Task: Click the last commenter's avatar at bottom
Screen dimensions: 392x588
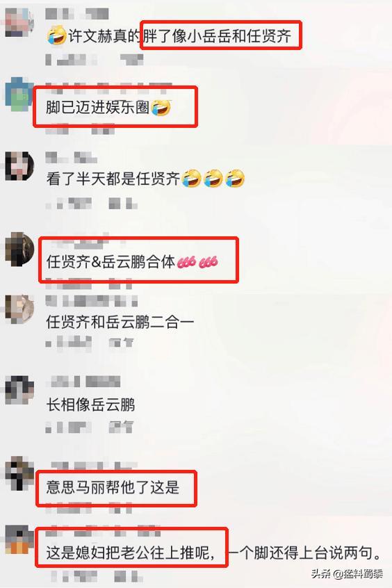Action: 19,540
